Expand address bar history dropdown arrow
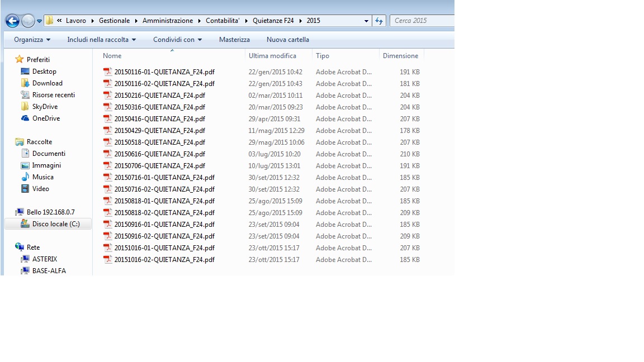The width and height of the screenshot is (644, 362). pos(366,21)
